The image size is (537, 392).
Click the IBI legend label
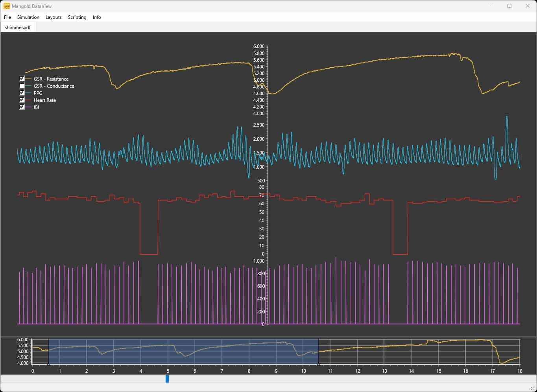coord(37,107)
